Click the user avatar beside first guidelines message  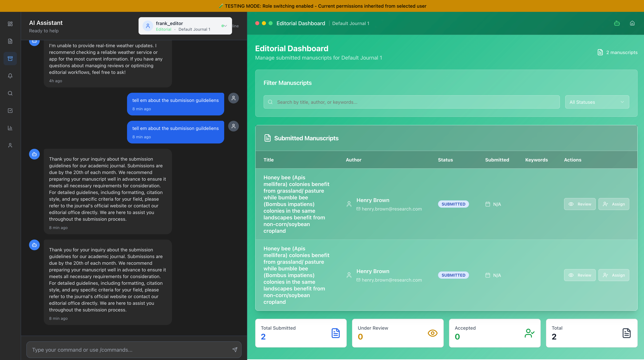click(234, 98)
